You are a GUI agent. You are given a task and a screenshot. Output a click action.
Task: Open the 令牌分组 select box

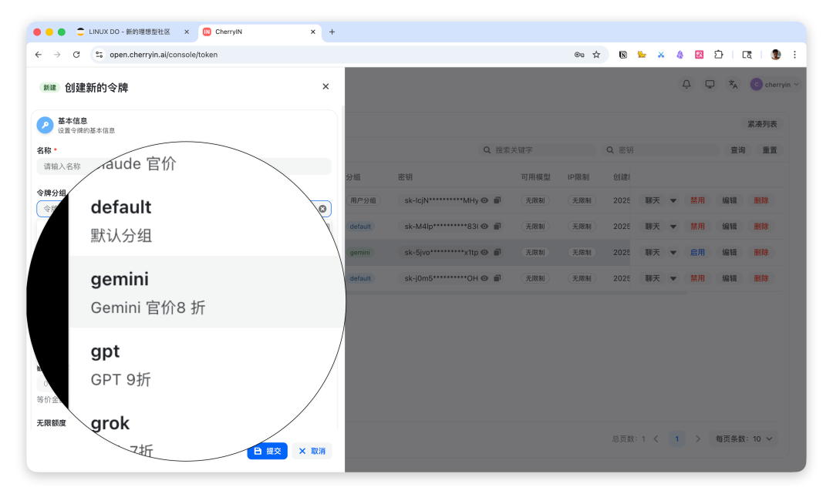click(184, 209)
